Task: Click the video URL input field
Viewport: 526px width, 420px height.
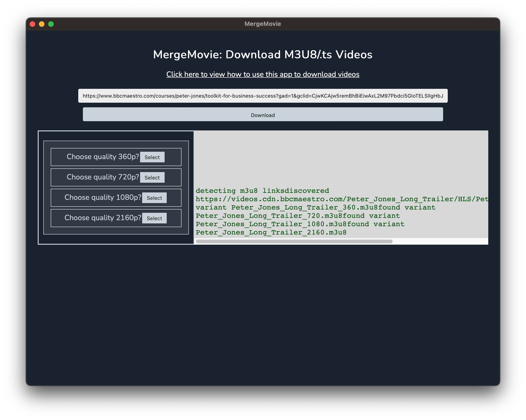Action: click(x=263, y=96)
